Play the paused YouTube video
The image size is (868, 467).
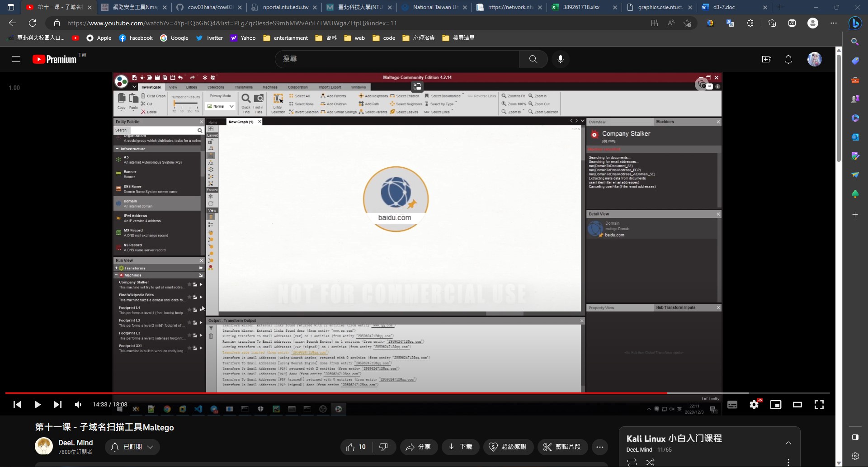click(x=38, y=405)
